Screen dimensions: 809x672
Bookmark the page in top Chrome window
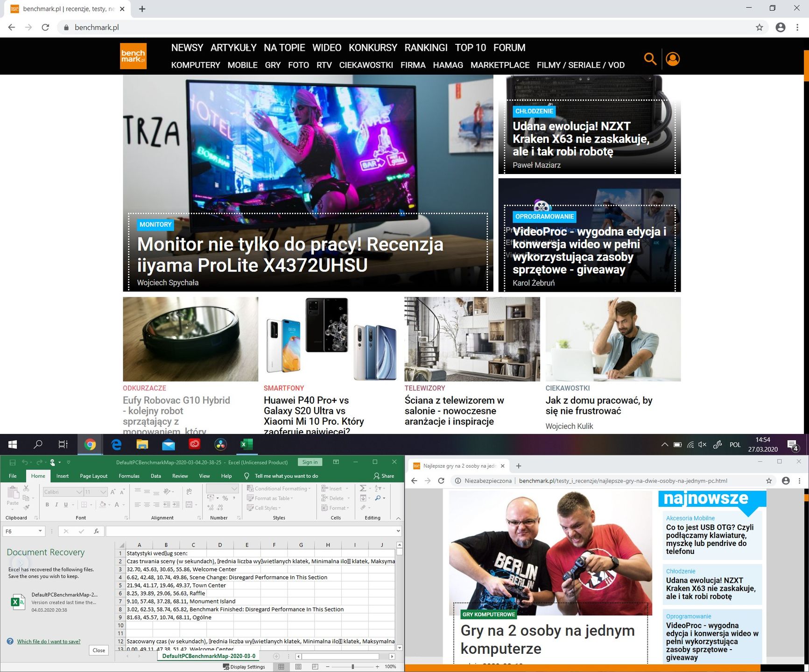pyautogui.click(x=760, y=28)
